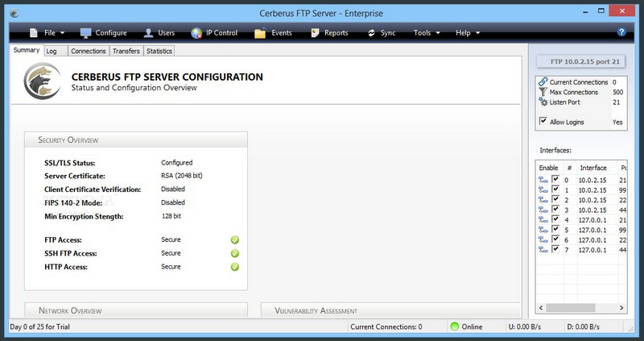Click green check beside SSH FTP Access
This screenshot has width=644, height=341.
click(x=235, y=253)
